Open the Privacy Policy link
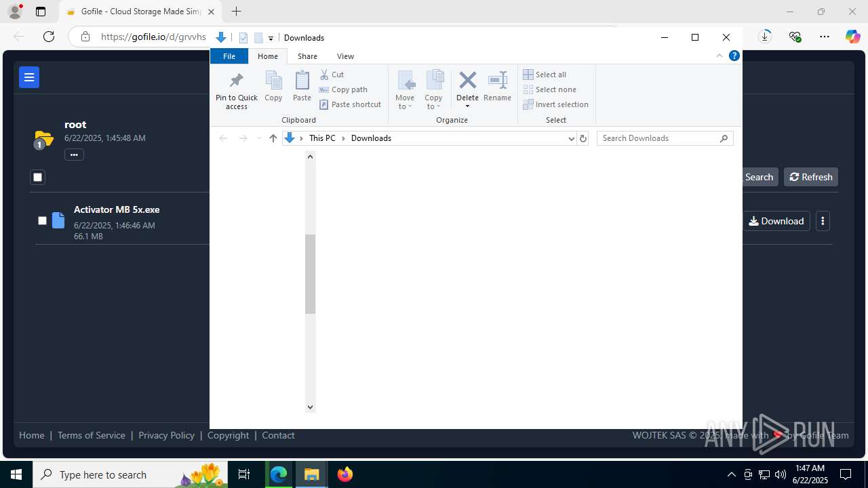This screenshot has height=488, width=868. (x=166, y=435)
